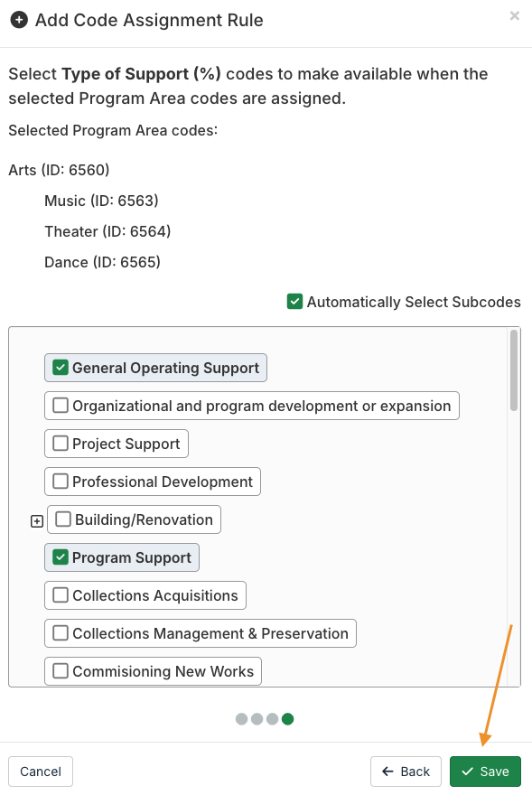
Task: Select Commisioning New Works checkbox
Action: click(x=61, y=670)
